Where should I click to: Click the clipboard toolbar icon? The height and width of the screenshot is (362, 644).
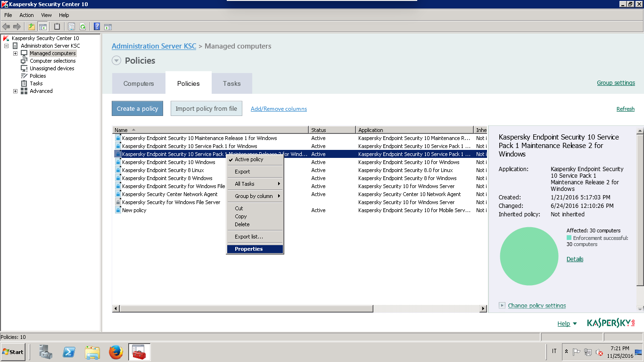click(x=57, y=26)
